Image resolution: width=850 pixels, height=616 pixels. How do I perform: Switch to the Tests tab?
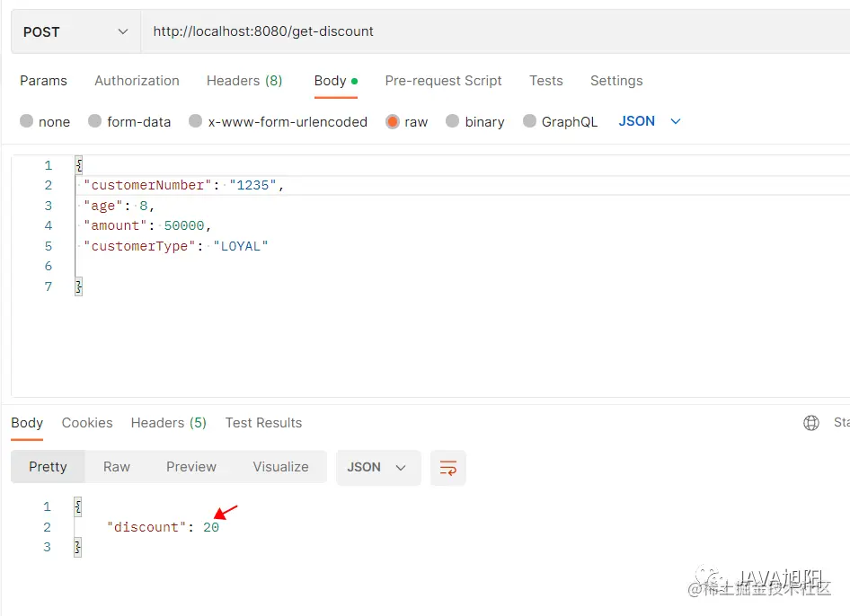pos(546,81)
